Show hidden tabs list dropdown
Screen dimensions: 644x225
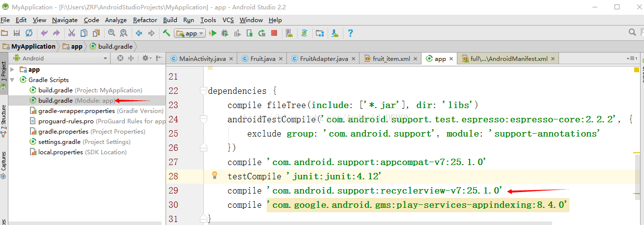(633, 58)
